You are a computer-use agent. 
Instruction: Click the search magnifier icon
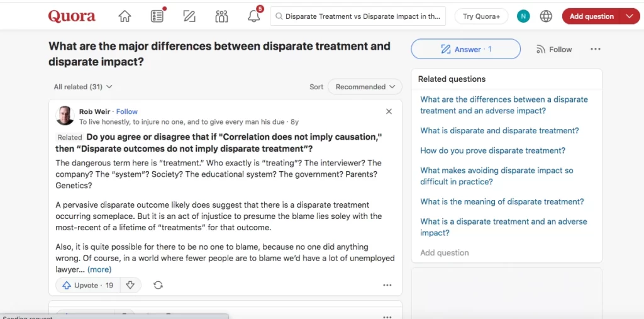tap(279, 16)
